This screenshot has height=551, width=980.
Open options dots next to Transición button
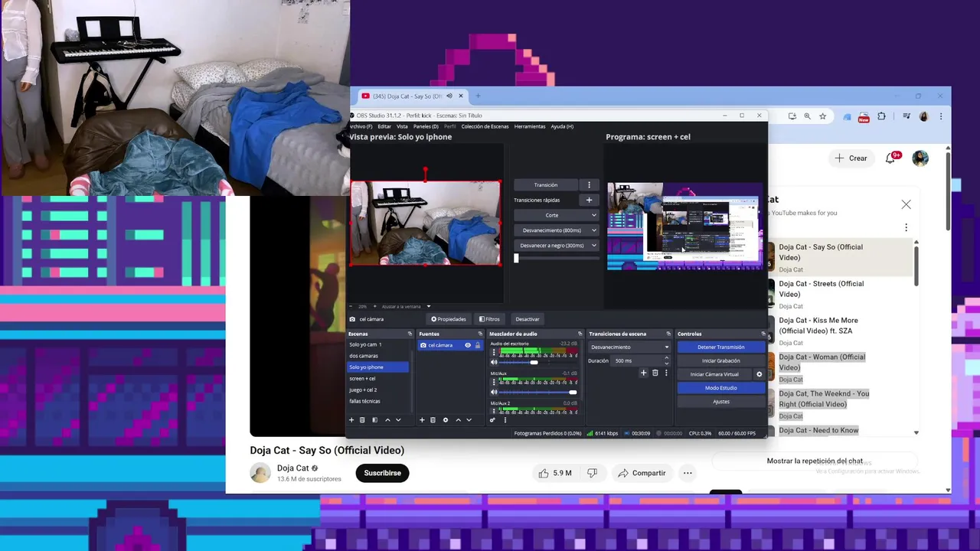coord(589,184)
